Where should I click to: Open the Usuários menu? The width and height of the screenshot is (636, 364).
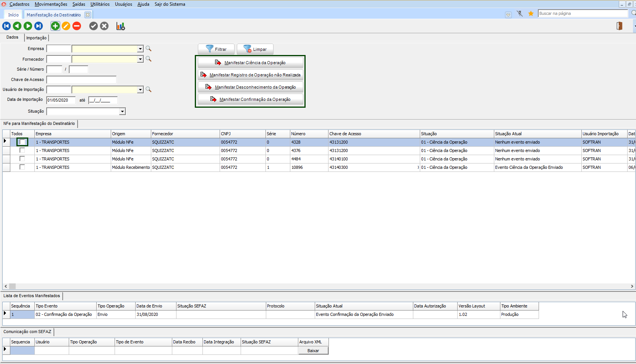pos(124,4)
